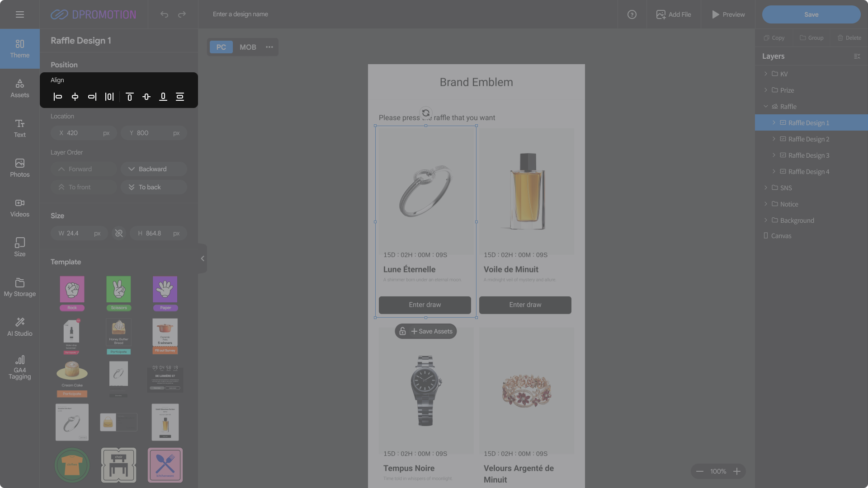
Task: Expand the Raffle Design 2 layer
Action: coord(774,139)
